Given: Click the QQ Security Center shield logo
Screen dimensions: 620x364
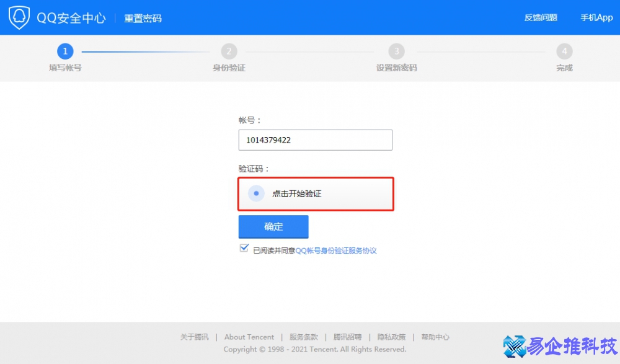Looking at the screenshot, I should click(x=19, y=17).
